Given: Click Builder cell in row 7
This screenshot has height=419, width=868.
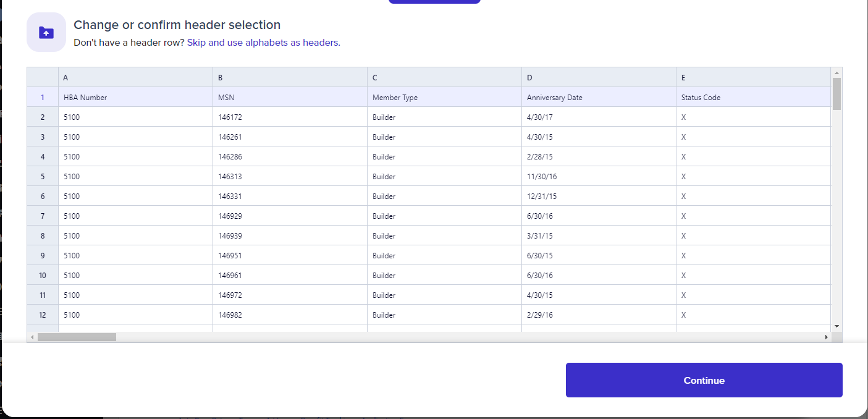Looking at the screenshot, I should click(444, 216).
